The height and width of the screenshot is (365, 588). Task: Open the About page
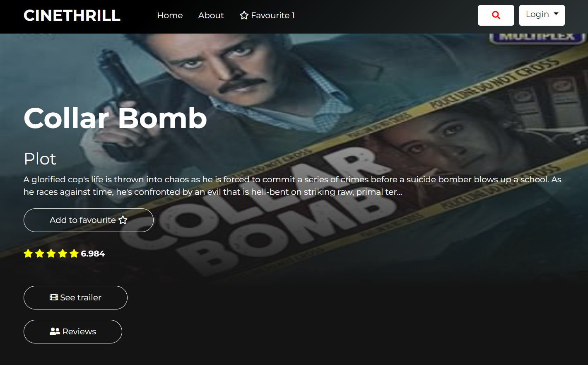[211, 15]
